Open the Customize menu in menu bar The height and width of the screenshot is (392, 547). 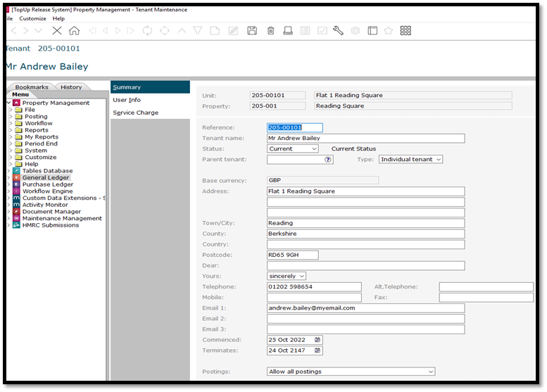tap(32, 18)
